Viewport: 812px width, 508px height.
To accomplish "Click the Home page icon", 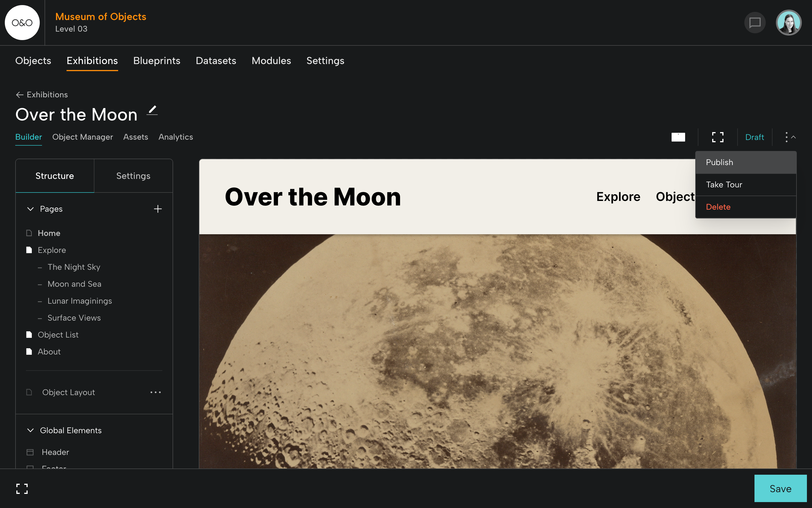I will tap(29, 233).
